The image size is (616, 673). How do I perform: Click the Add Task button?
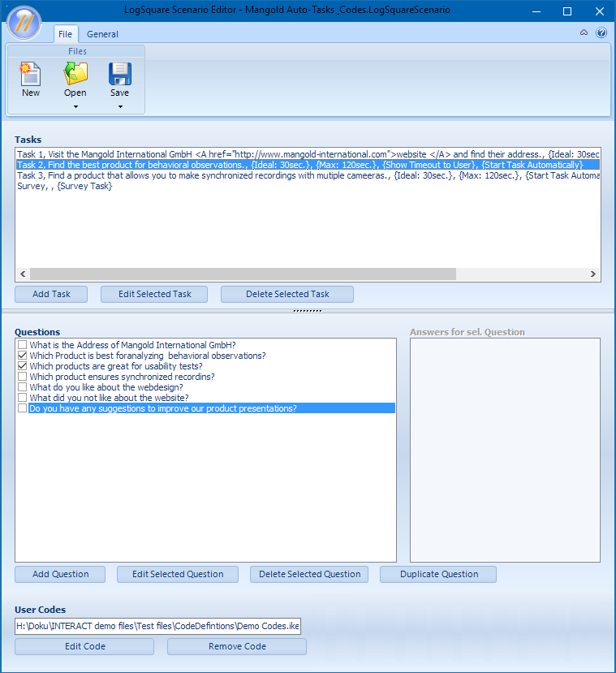coord(51,294)
